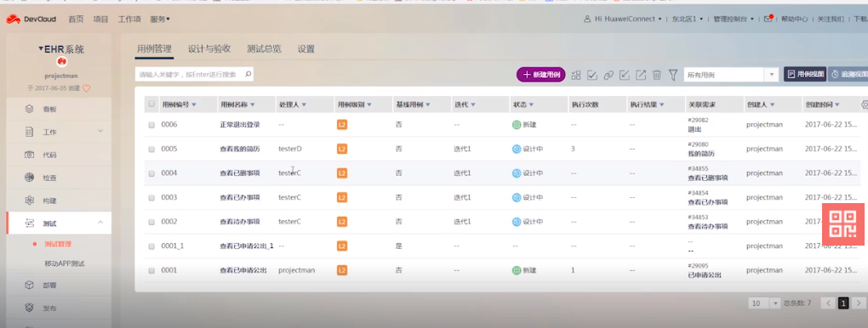
Task: Click the chain link toolbar icon
Action: [608, 76]
